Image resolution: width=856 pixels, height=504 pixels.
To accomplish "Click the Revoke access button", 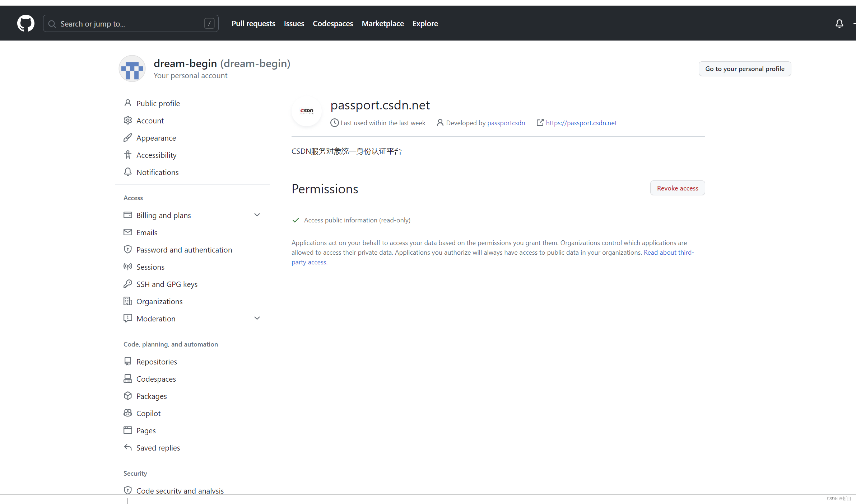I will pyautogui.click(x=677, y=188).
